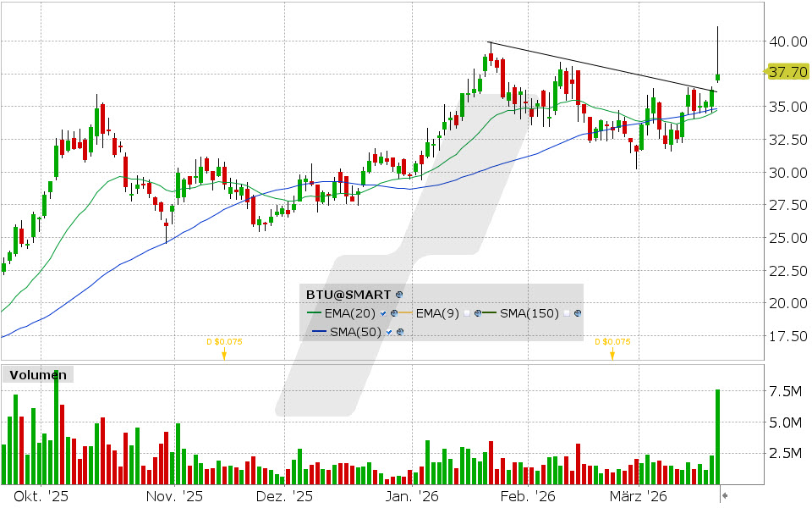Image resolution: width=812 pixels, height=508 pixels.
Task: Open the SMA(150) settings gear icon
Action: tap(578, 313)
